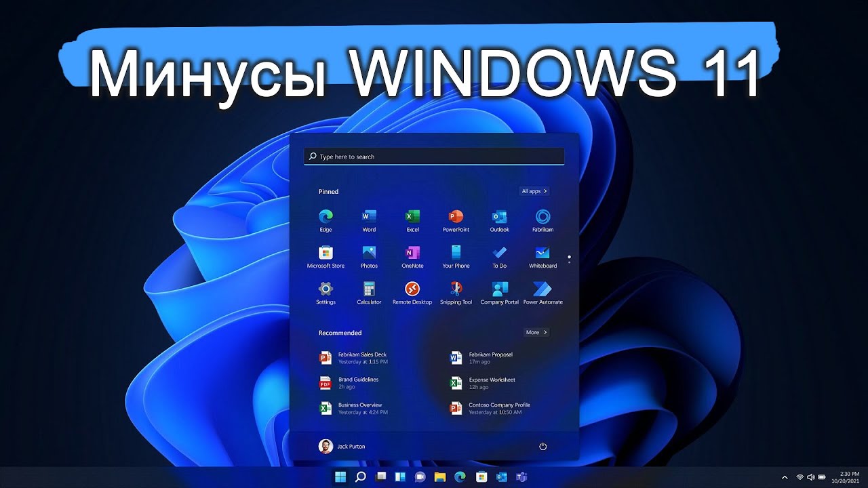The height and width of the screenshot is (488, 868).
Task: Launch the To Do app
Action: click(x=499, y=257)
